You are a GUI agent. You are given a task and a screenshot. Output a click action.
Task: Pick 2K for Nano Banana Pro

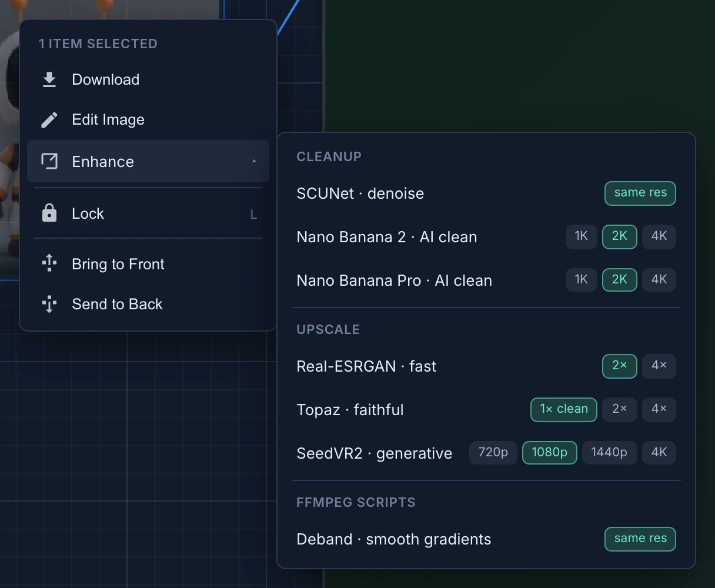pyautogui.click(x=620, y=280)
